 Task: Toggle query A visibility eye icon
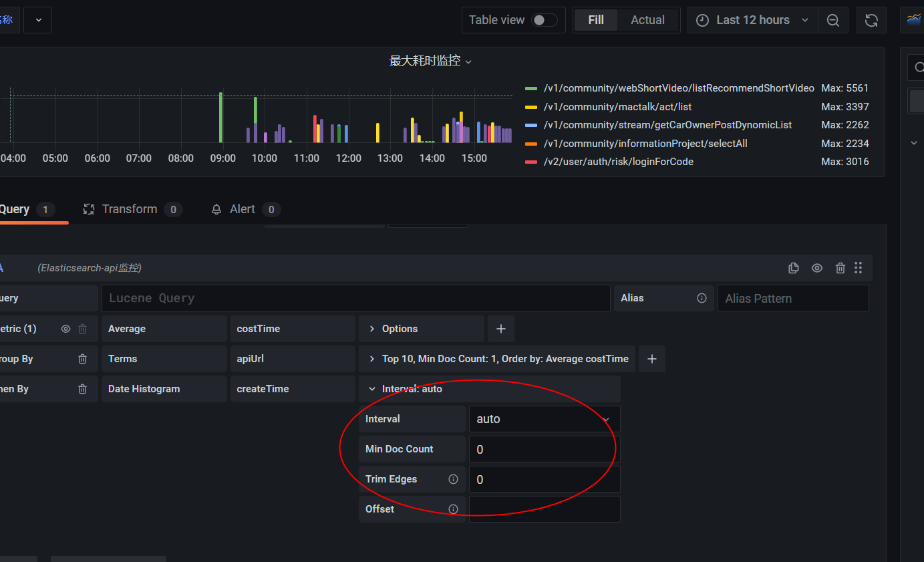coord(817,268)
